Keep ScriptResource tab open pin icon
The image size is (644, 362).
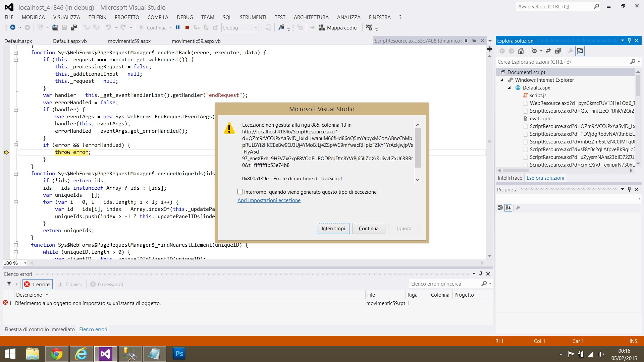[474, 41]
